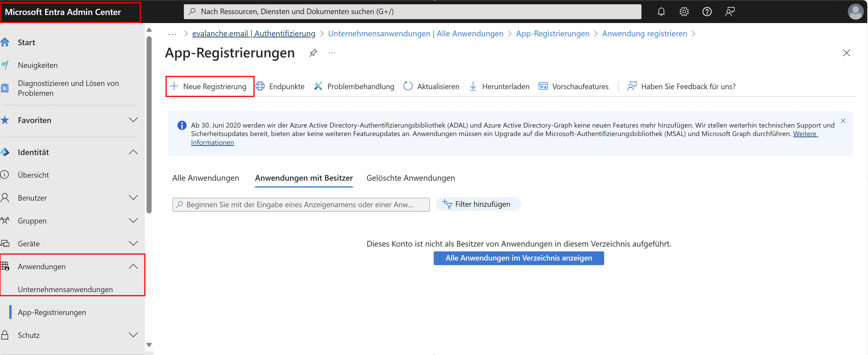Pin the App-Registrierungen page
Image resolution: width=868 pixels, height=355 pixels.
pyautogui.click(x=313, y=53)
